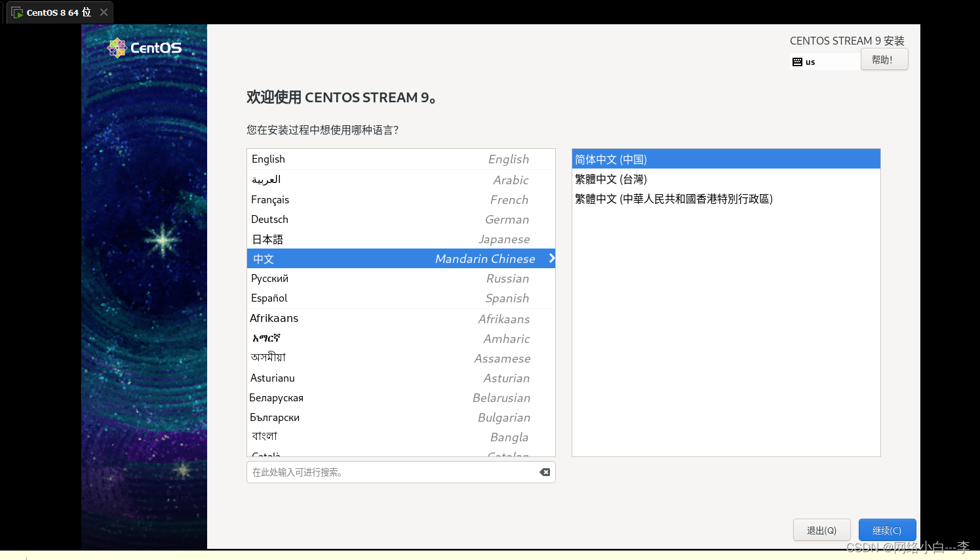The width and height of the screenshot is (980, 560).
Task: Expand the 中文 Mandarin Chinese arrow
Action: point(551,258)
